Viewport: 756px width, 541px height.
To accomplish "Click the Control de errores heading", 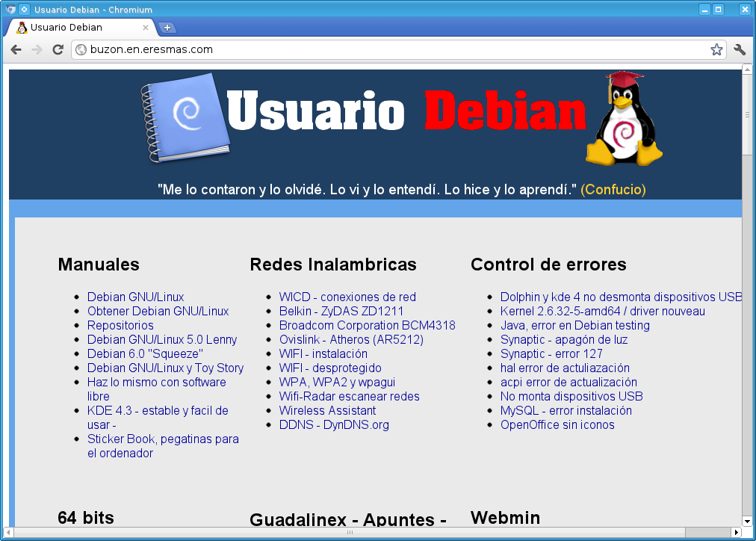I will click(x=548, y=265).
